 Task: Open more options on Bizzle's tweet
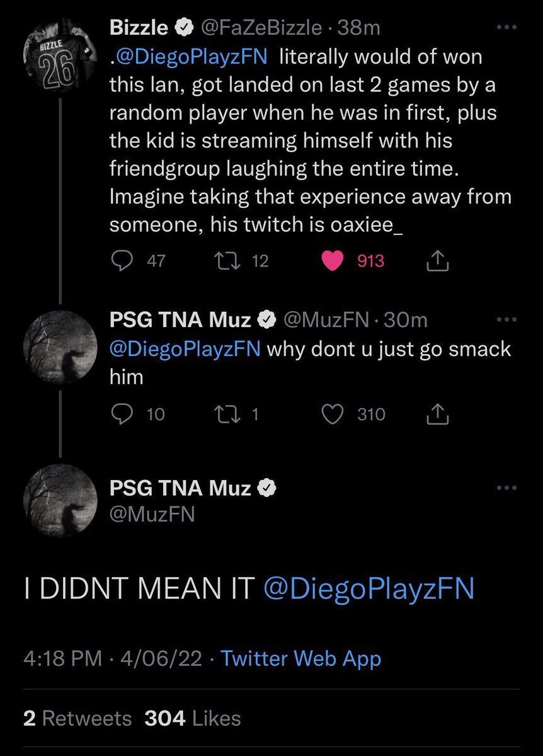click(x=506, y=28)
